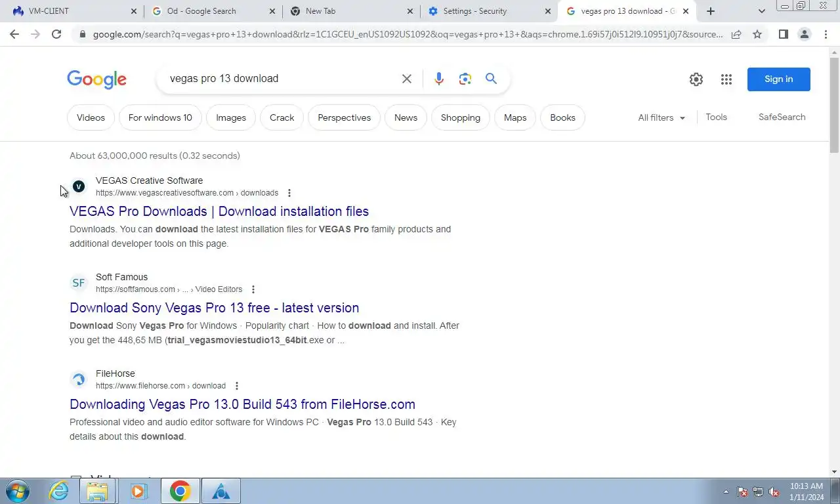Open the Chrome side panel icon
Viewport: 840px width, 504px height.
click(x=783, y=34)
